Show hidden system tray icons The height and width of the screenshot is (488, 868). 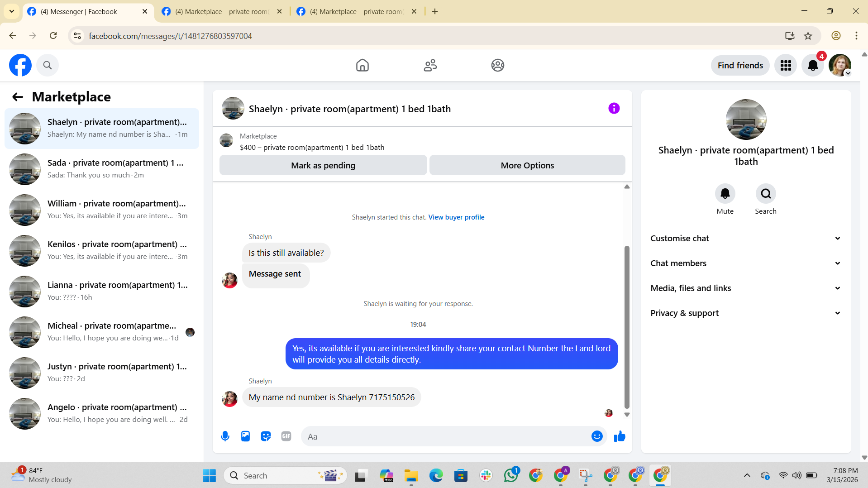coord(747,475)
